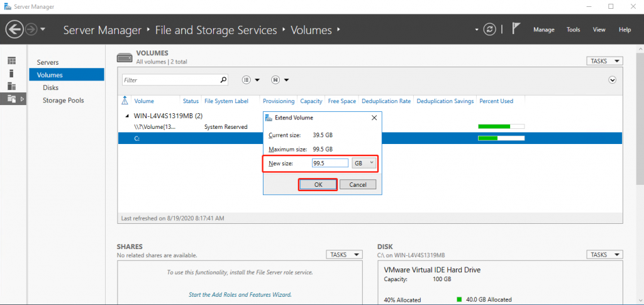Sort by Capacity column header
The height and width of the screenshot is (305, 644).
pyautogui.click(x=311, y=101)
